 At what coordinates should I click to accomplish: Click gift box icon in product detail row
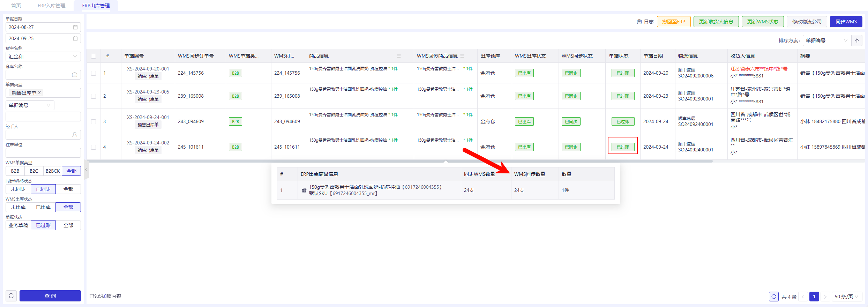point(304,190)
